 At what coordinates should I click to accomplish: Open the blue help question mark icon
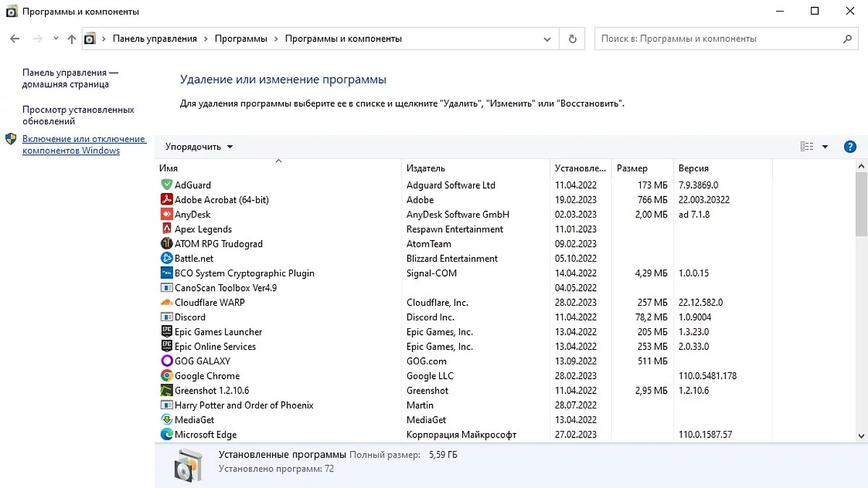coord(850,147)
